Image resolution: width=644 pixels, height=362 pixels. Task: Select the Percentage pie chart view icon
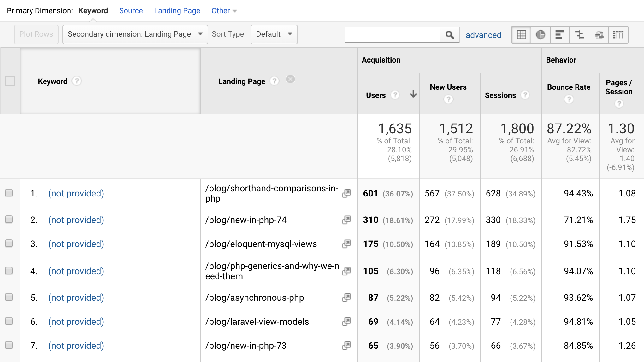pyautogui.click(x=541, y=35)
